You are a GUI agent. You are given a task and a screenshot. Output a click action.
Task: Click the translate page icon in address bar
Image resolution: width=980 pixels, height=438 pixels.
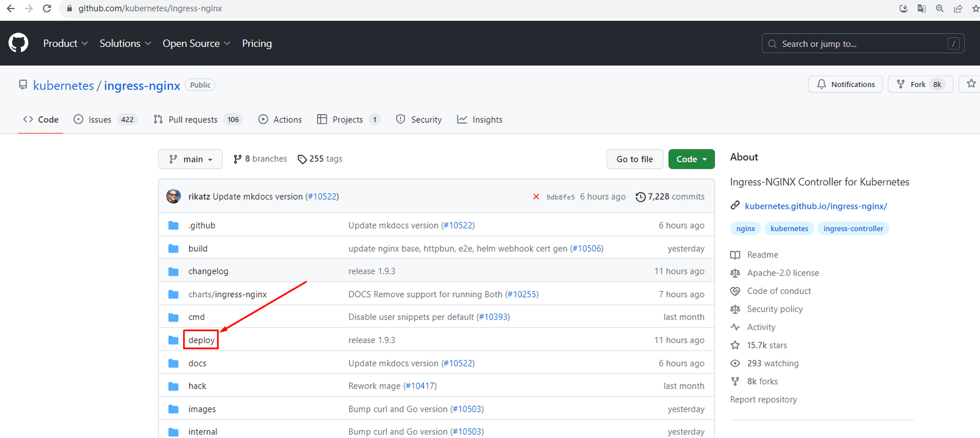tap(921, 9)
